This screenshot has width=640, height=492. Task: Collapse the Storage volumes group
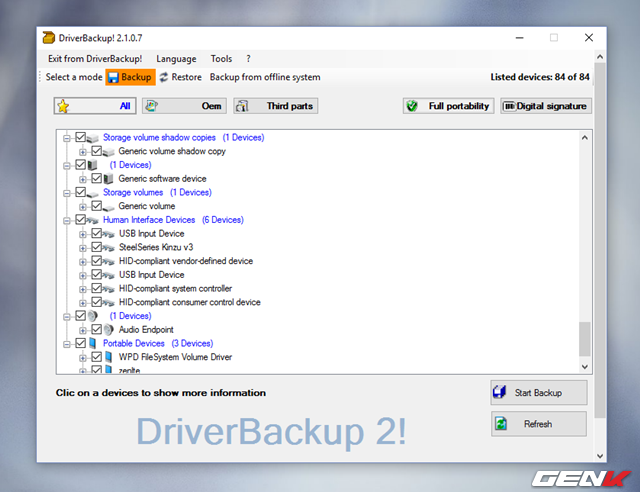point(67,193)
